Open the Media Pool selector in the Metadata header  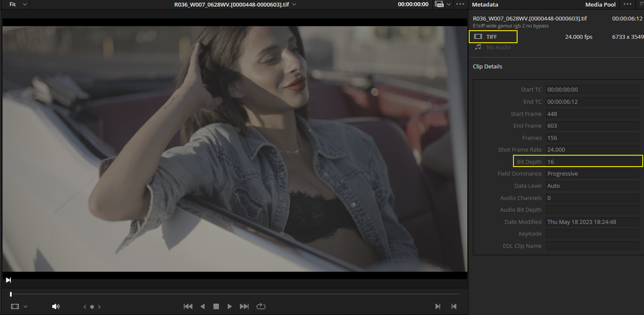pyautogui.click(x=600, y=5)
